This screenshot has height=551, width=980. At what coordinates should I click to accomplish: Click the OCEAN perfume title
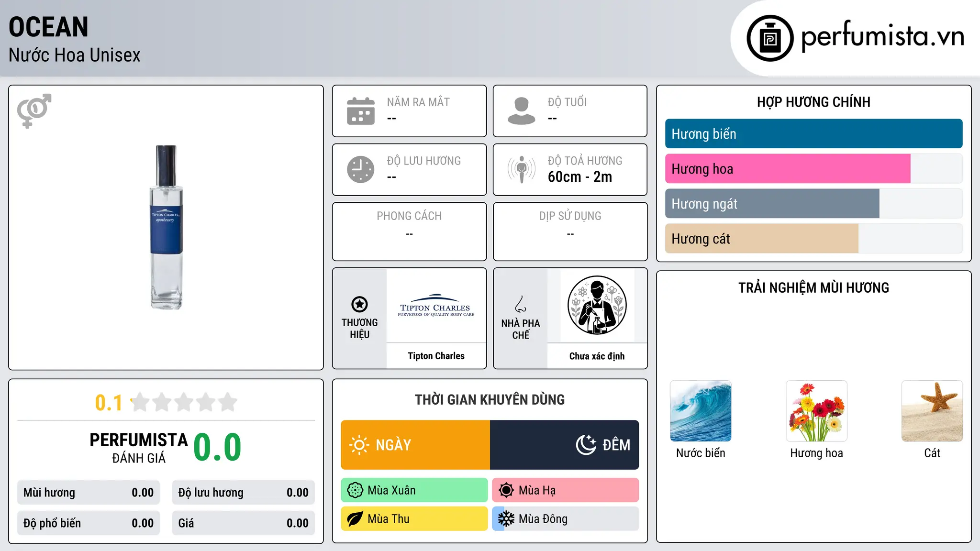tap(48, 27)
